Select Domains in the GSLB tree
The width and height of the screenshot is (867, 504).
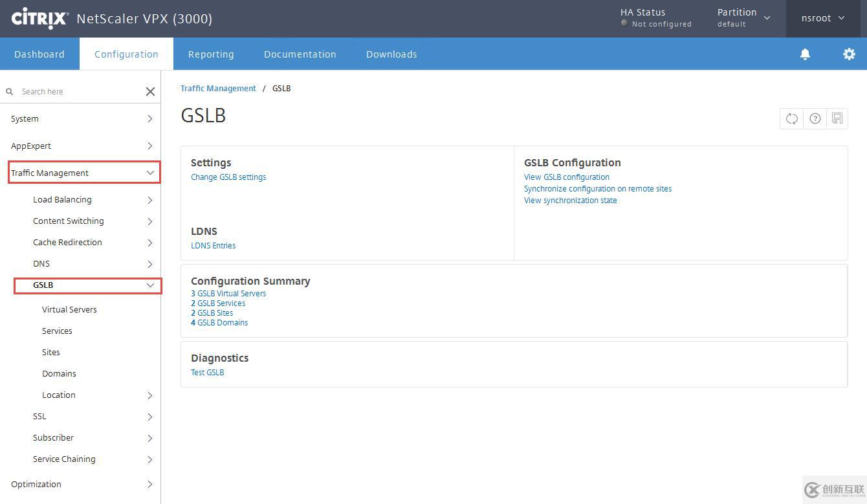point(59,374)
